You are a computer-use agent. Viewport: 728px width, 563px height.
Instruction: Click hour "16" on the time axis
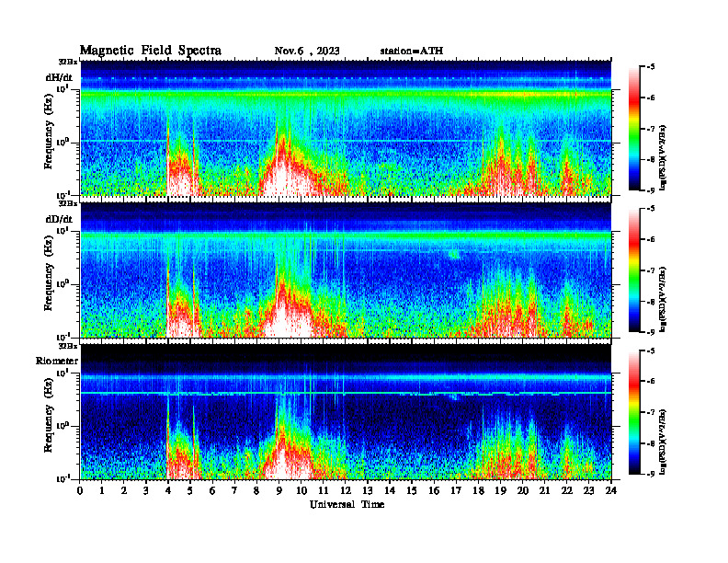point(434,491)
